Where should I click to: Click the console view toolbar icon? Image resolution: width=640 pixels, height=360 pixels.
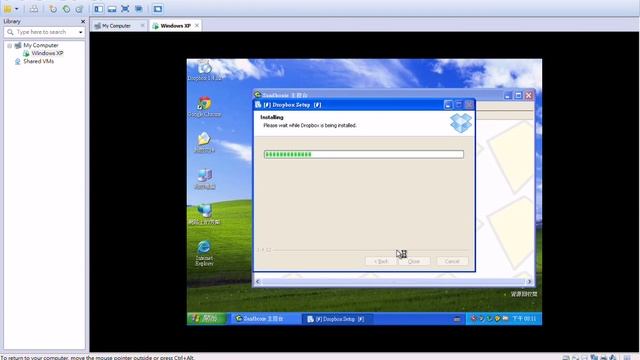[x=158, y=9]
